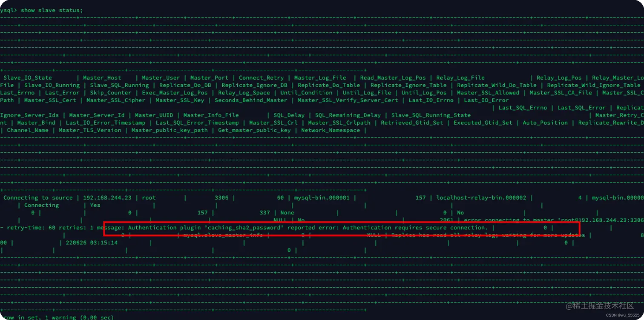Select the 337 relay log space value
Screen dimensions: 644x320
[x=264, y=213]
